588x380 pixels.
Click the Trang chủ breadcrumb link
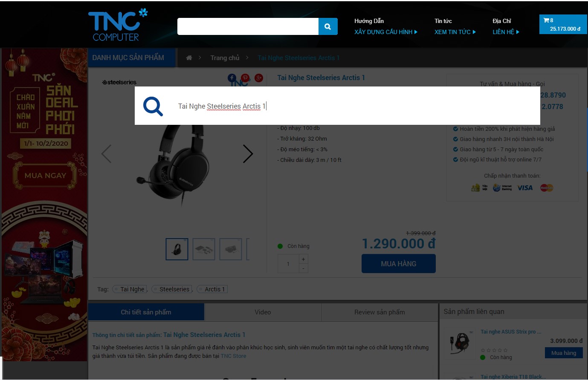225,58
